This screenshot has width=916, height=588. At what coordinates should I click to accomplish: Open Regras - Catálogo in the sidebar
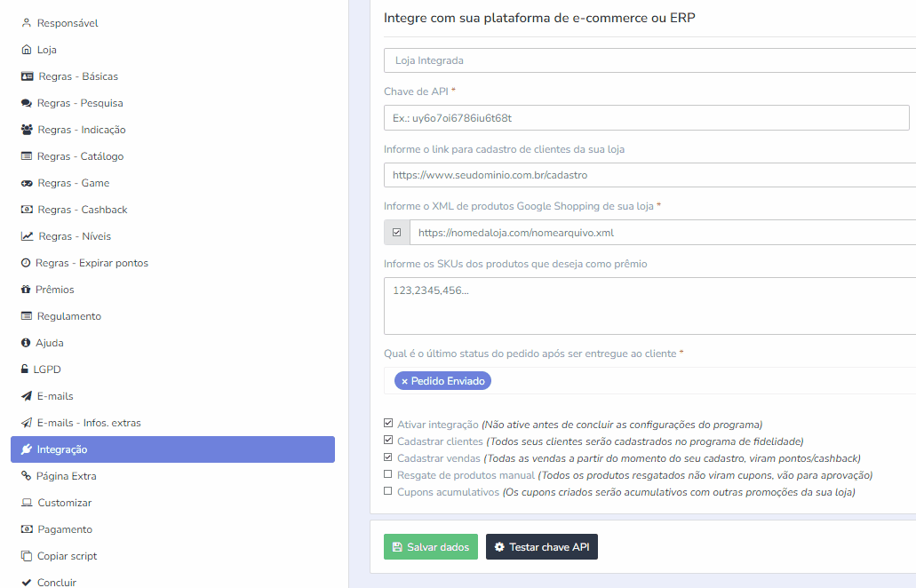[172, 156]
